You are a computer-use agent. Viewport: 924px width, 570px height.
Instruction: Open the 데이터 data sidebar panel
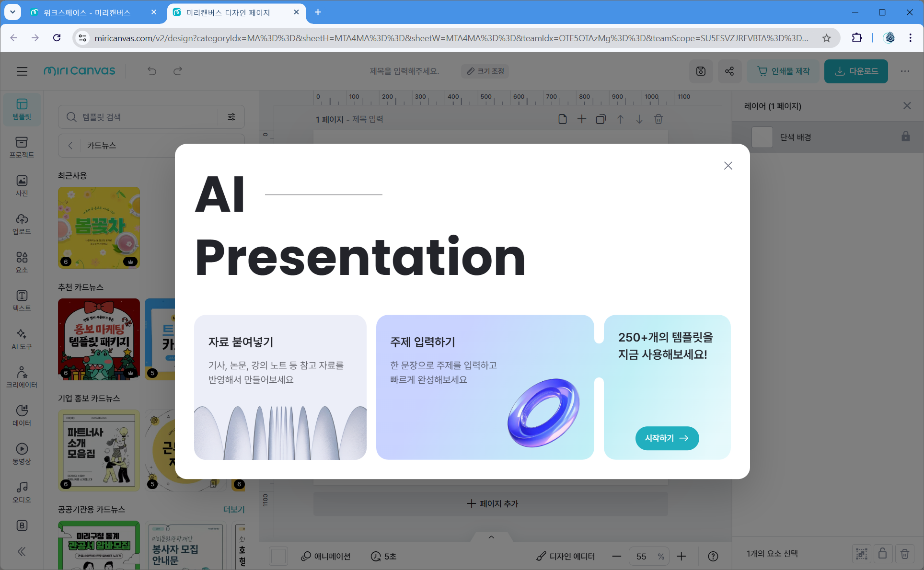[x=22, y=415]
